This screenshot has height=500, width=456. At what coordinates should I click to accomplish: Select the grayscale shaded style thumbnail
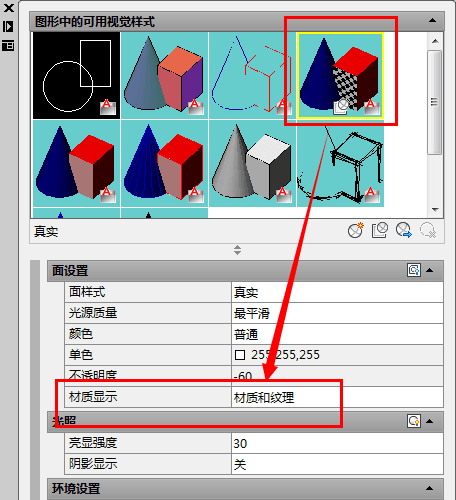click(x=252, y=163)
